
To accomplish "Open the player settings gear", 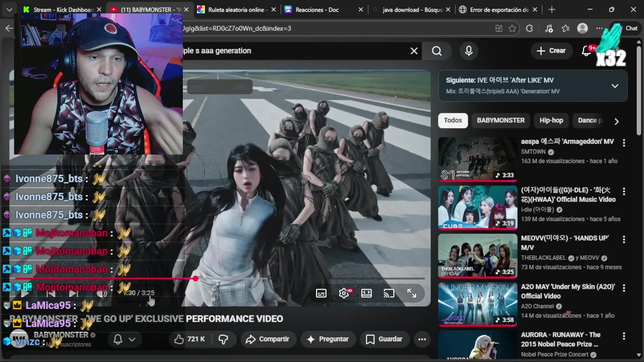I will [x=344, y=293].
